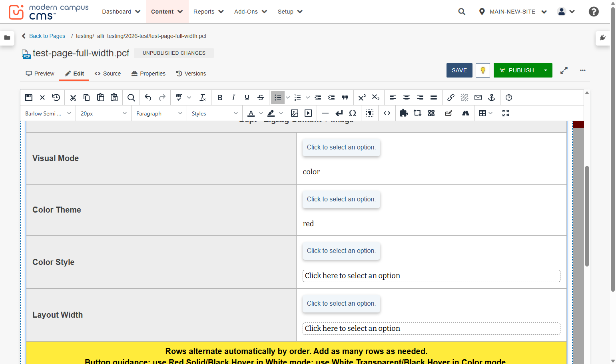The height and width of the screenshot is (364, 616).
Task: Open the Reports menu
Action: (208, 12)
